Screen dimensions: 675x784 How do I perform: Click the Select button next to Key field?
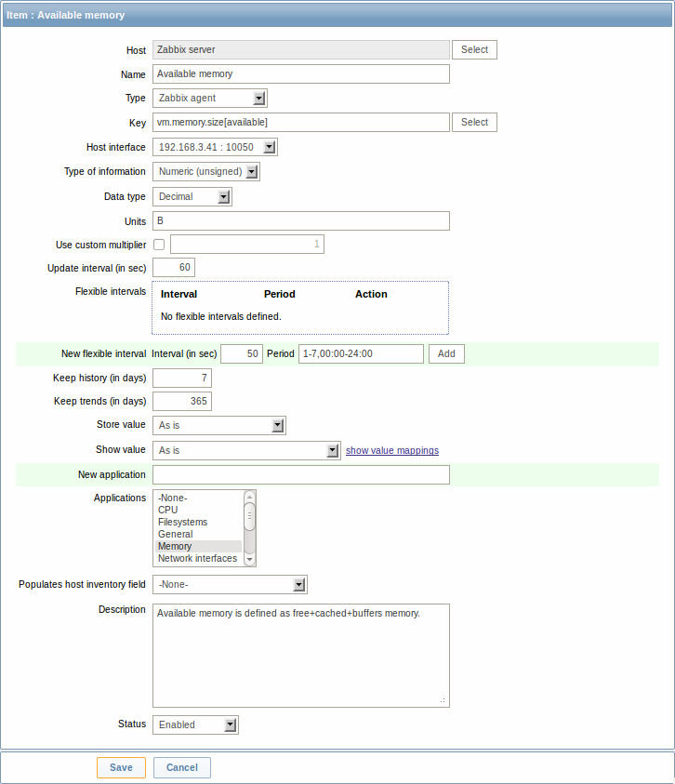click(474, 122)
